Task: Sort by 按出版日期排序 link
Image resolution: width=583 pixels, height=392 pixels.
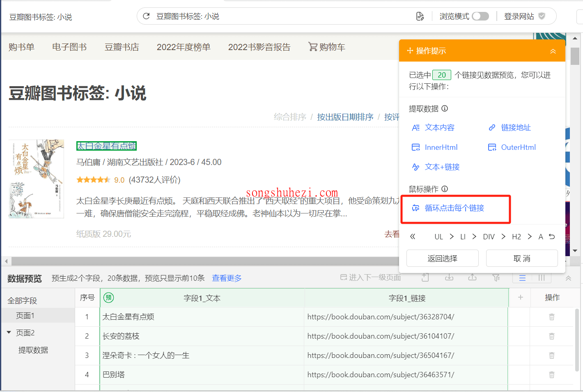Action: point(345,117)
